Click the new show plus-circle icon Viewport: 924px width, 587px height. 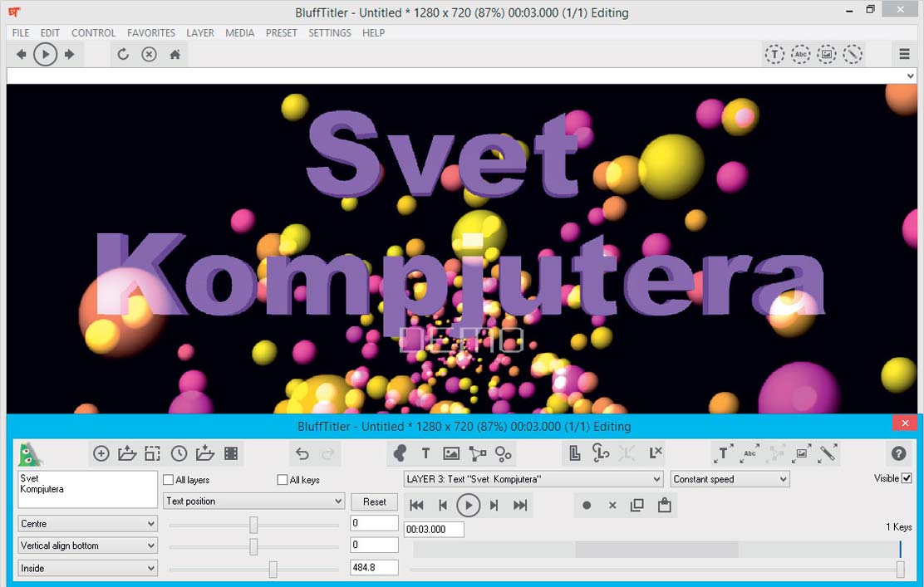click(x=101, y=453)
